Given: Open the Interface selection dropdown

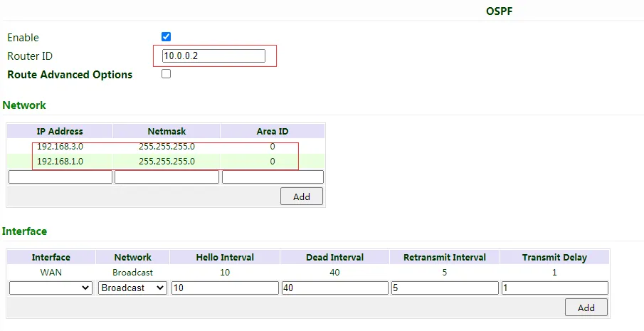Looking at the screenshot, I should pos(51,288).
